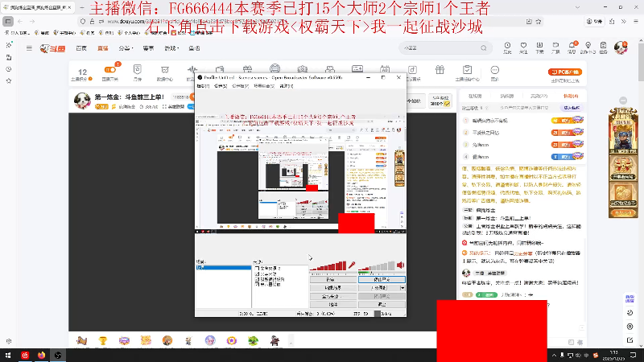Click purple button in ranking panel header
The height and width of the screenshot is (362, 644).
(x=572, y=108)
